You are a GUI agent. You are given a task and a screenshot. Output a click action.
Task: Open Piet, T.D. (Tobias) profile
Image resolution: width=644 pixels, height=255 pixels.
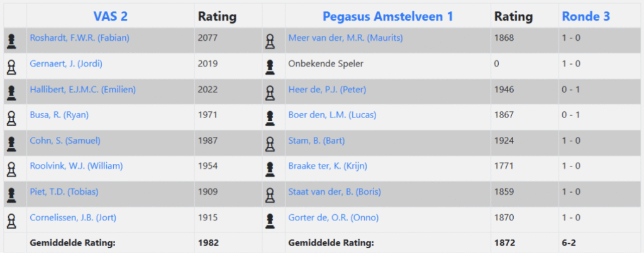click(64, 192)
